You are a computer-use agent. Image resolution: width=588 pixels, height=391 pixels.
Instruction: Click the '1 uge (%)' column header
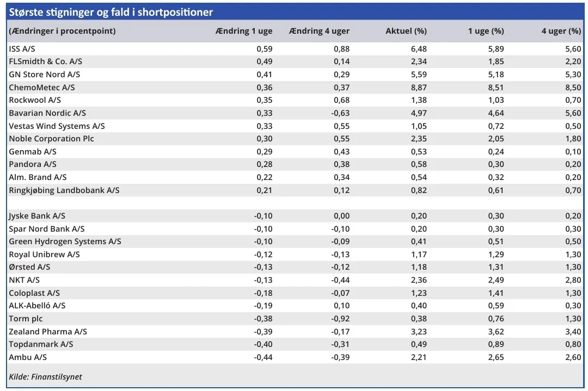click(486, 31)
